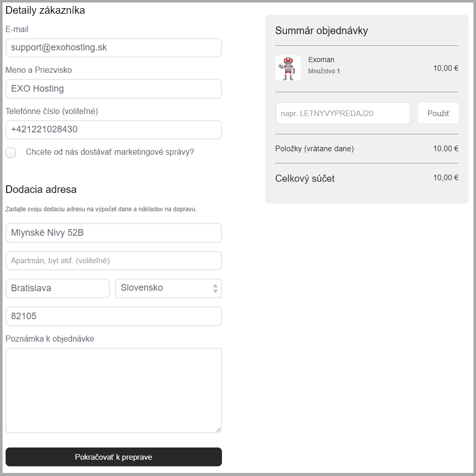The height and width of the screenshot is (476, 476).
Task: Click the Mlynské Nivy 52B address field
Action: click(114, 233)
